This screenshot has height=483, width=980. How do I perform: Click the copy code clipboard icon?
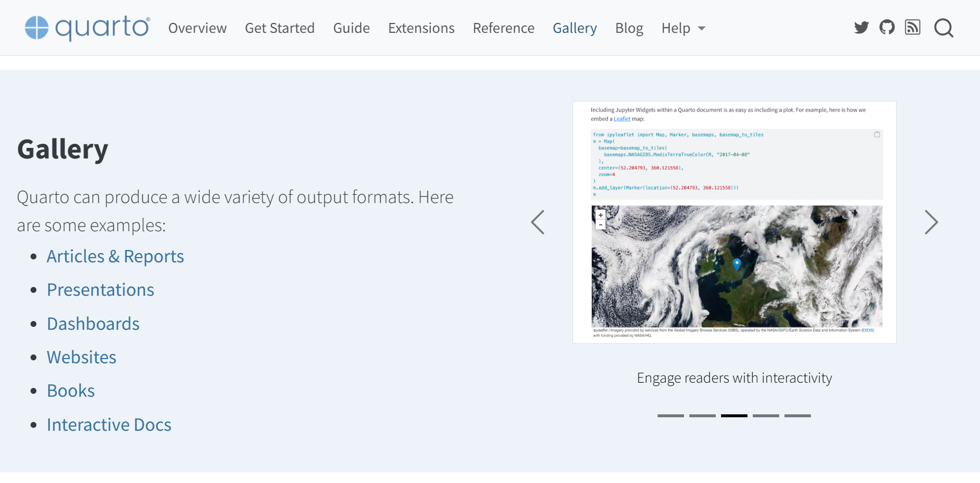tap(877, 134)
